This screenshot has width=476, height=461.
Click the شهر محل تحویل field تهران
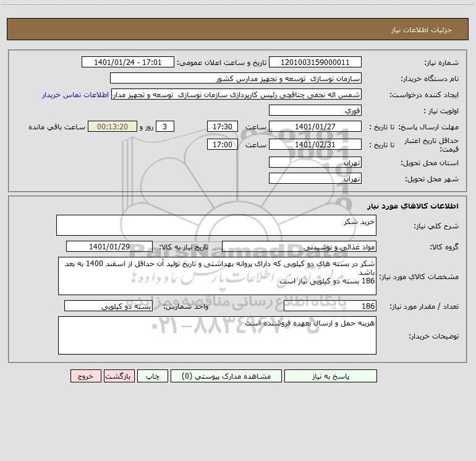coord(315,178)
